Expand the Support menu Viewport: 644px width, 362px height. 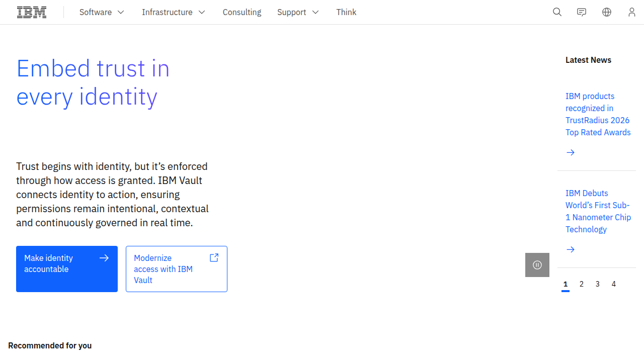click(298, 12)
